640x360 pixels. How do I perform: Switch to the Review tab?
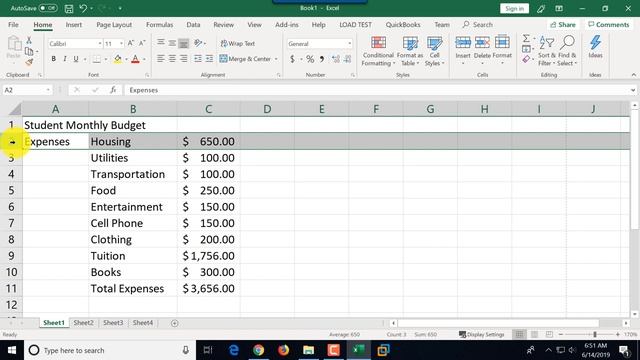(224, 24)
